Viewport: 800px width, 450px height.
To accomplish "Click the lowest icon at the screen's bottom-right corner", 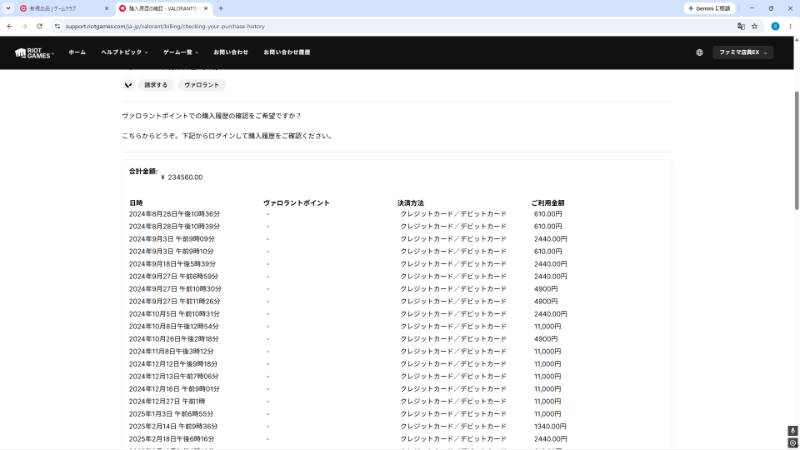I will 792,443.
